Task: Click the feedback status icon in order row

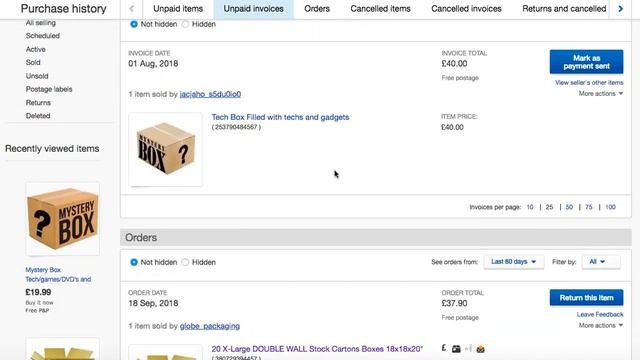Action: 480,349
